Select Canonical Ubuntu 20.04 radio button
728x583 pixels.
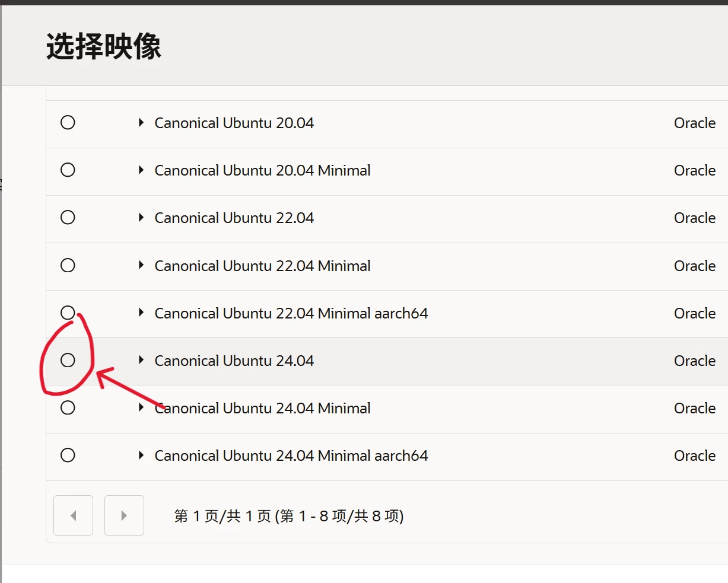(x=68, y=123)
